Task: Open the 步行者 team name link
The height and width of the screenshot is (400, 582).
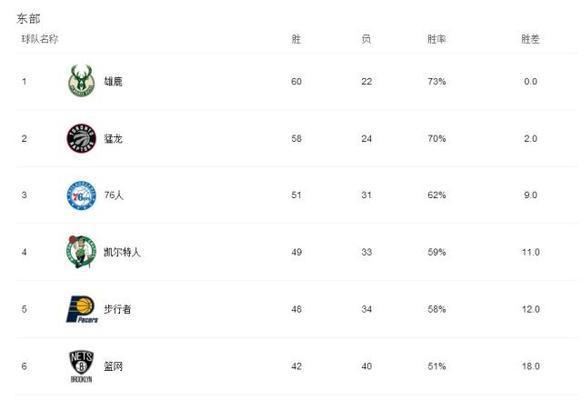Action: [117, 309]
